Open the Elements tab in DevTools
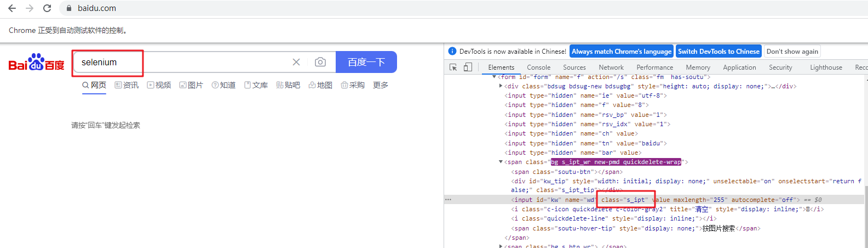This screenshot has width=868, height=248. [501, 67]
